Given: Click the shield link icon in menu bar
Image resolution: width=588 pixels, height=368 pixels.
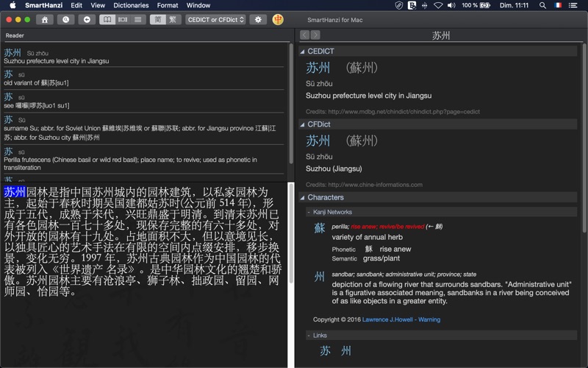Looking at the screenshot, I should pos(399,5).
